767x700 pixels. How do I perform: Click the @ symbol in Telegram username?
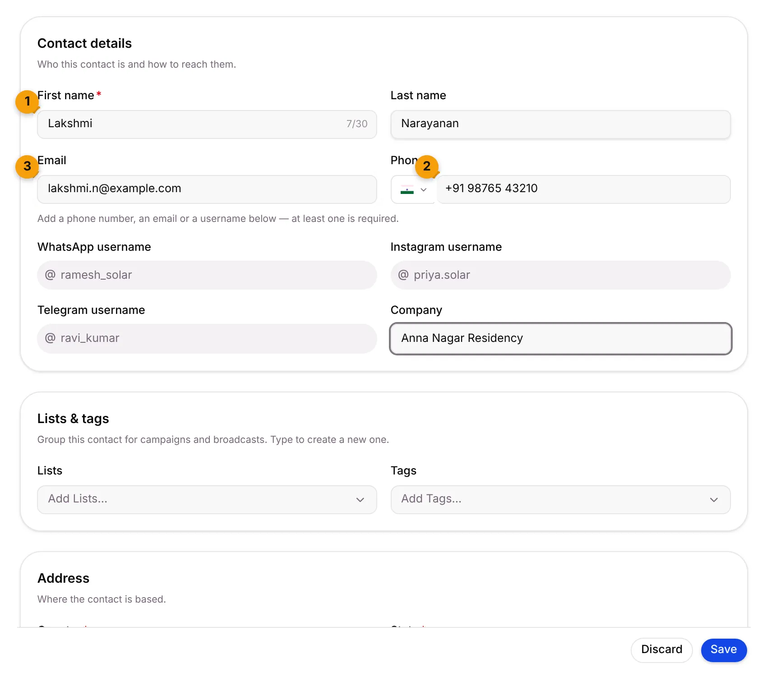pyautogui.click(x=50, y=338)
